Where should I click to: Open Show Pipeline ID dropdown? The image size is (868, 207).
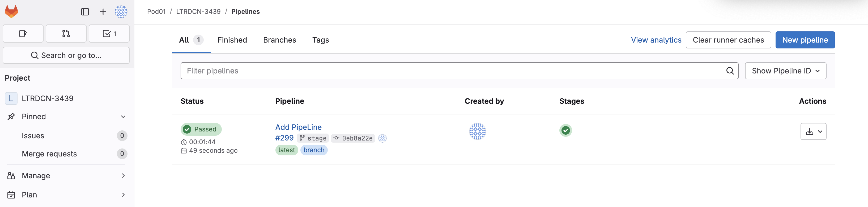[785, 71]
